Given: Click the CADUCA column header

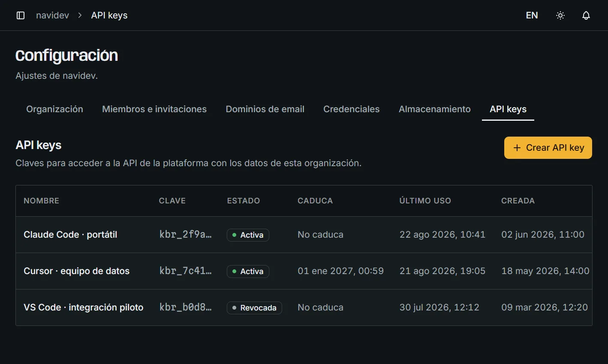Looking at the screenshot, I should tap(315, 201).
